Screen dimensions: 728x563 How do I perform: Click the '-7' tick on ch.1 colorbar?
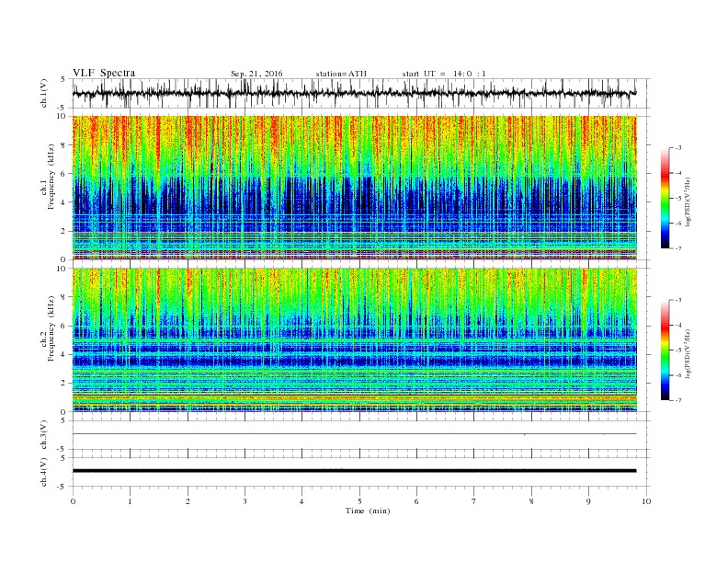[678, 248]
